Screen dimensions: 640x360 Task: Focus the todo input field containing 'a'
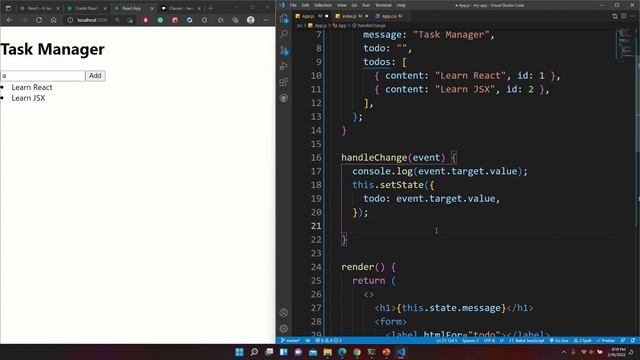(43, 76)
